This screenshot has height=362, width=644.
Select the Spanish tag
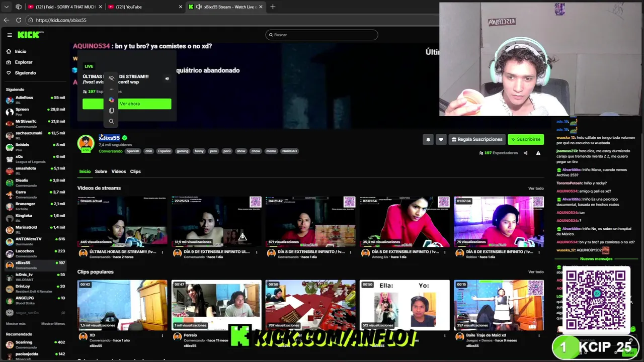pyautogui.click(x=133, y=151)
